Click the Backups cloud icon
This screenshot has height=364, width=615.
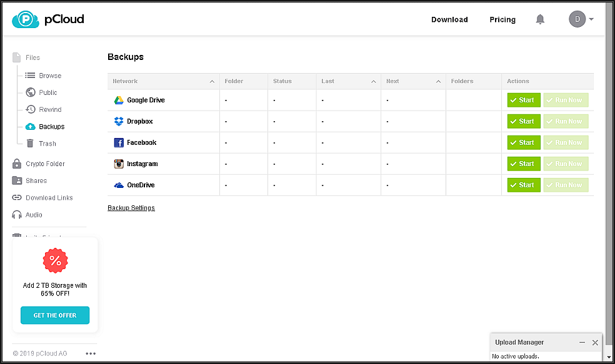[x=31, y=127]
